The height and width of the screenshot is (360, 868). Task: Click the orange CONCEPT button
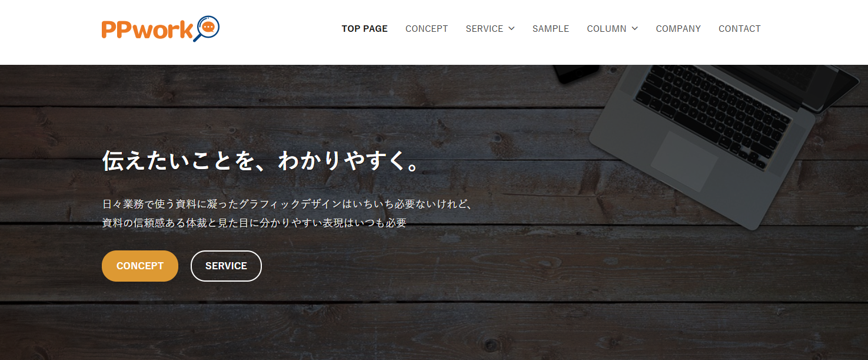point(140,266)
